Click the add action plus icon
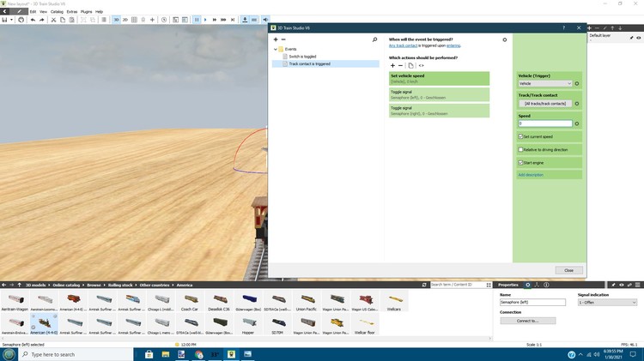This screenshot has width=644, height=361. pyautogui.click(x=392, y=65)
